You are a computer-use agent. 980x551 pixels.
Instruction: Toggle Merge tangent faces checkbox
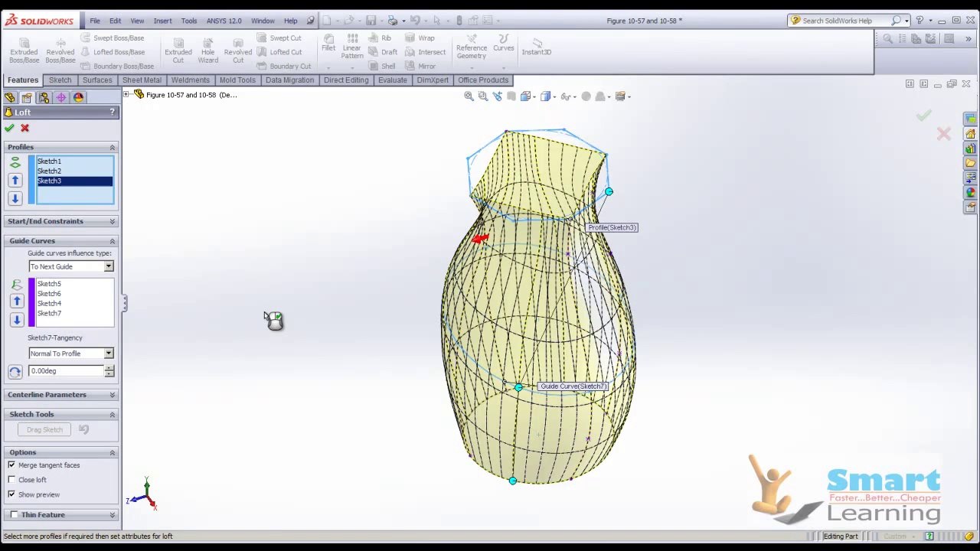pyautogui.click(x=11, y=465)
